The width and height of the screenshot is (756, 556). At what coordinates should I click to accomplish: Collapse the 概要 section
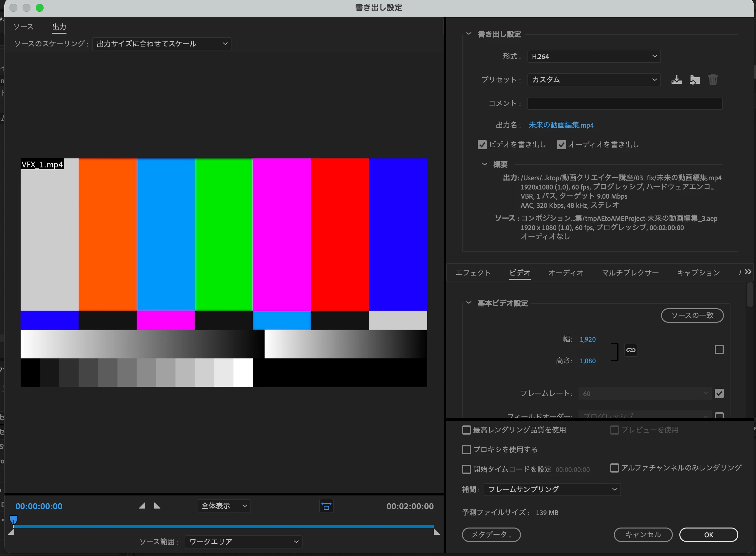point(484,164)
